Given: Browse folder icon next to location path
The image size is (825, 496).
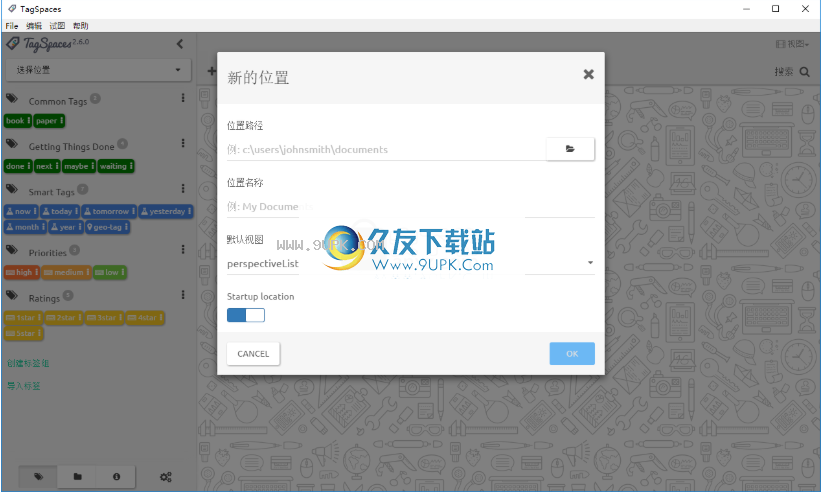Looking at the screenshot, I should tap(570, 149).
